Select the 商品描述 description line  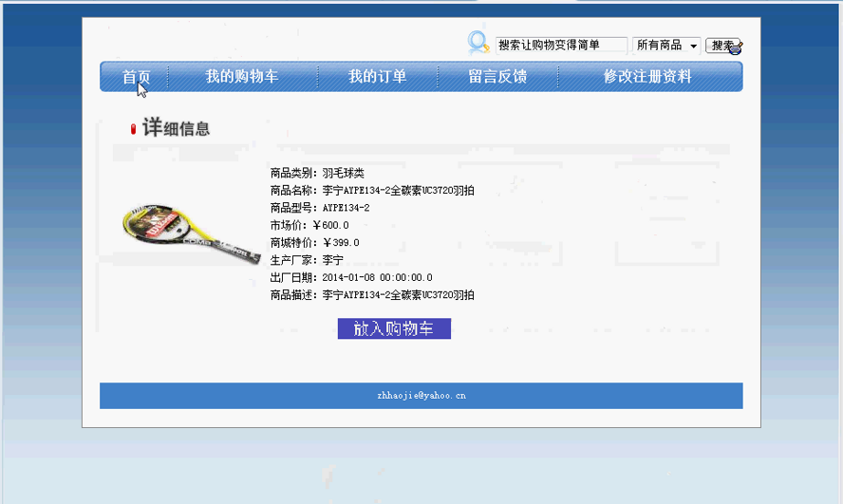coord(372,295)
